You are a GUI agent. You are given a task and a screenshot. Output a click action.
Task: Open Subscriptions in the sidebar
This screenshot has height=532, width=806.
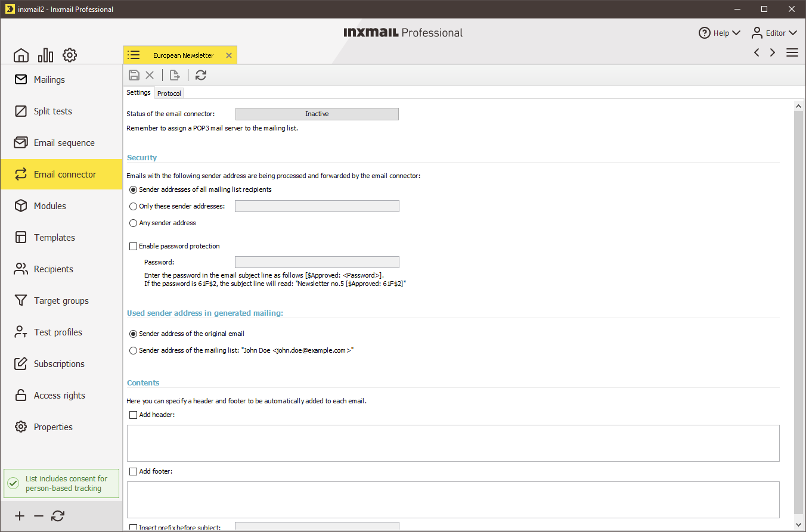[61, 363]
